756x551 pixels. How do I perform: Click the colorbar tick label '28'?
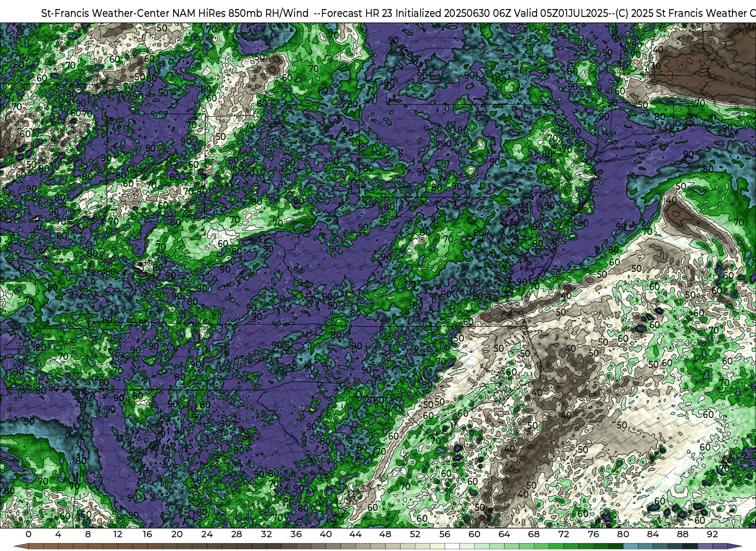pos(237,534)
